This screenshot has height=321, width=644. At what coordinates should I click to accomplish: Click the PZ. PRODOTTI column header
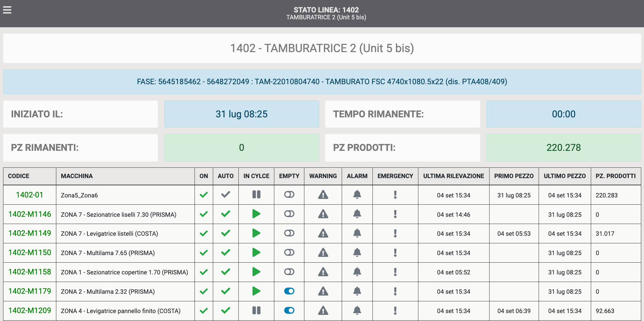tap(616, 176)
